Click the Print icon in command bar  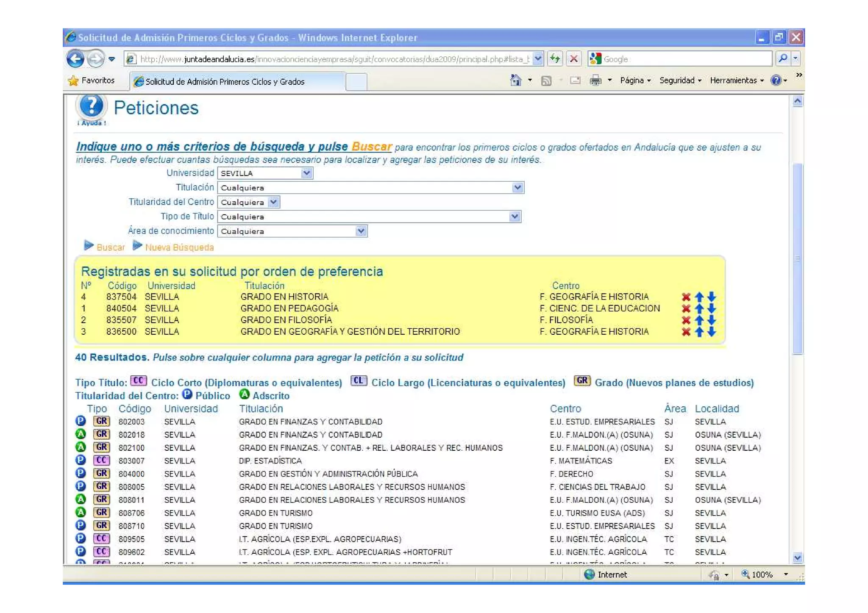click(595, 80)
